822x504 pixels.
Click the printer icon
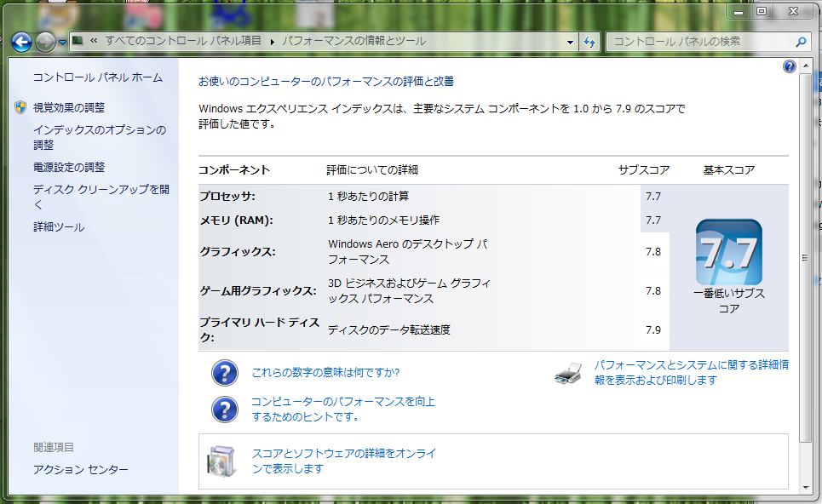[568, 373]
